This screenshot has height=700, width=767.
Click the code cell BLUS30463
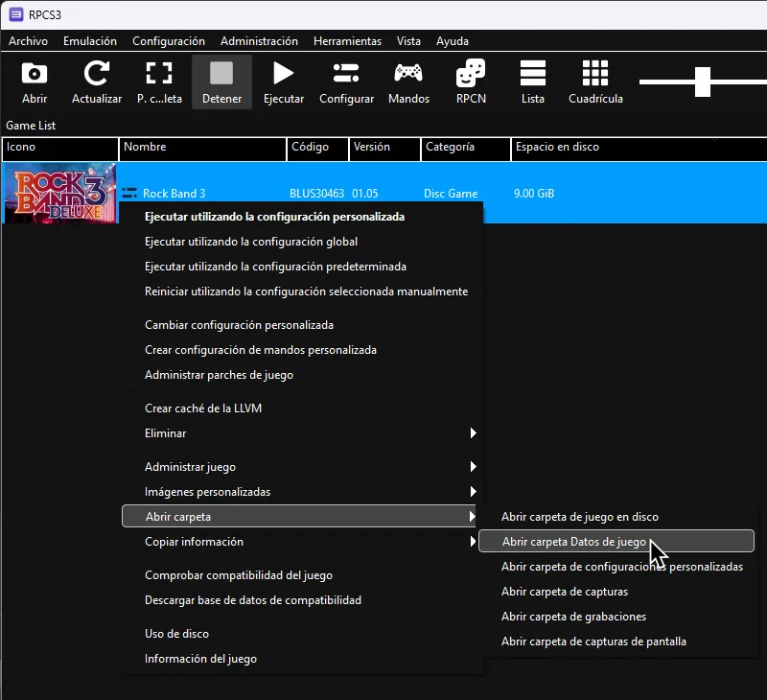[x=317, y=194]
